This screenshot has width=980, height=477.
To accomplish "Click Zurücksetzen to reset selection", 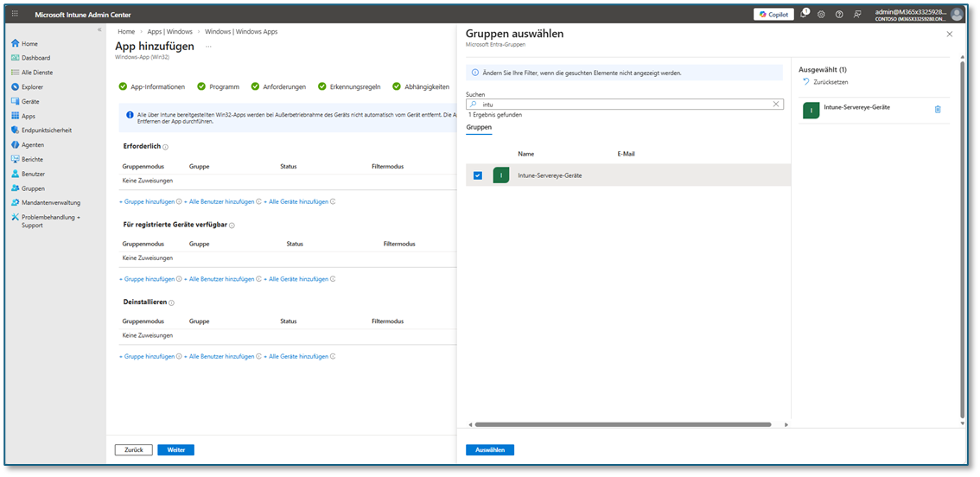I will tap(825, 82).
